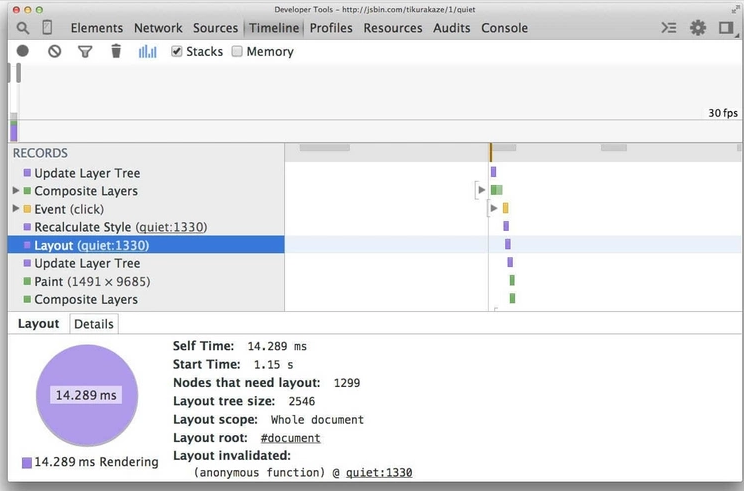Click the purple Layout bar in timeline
This screenshot has width=744, height=491.
click(508, 244)
